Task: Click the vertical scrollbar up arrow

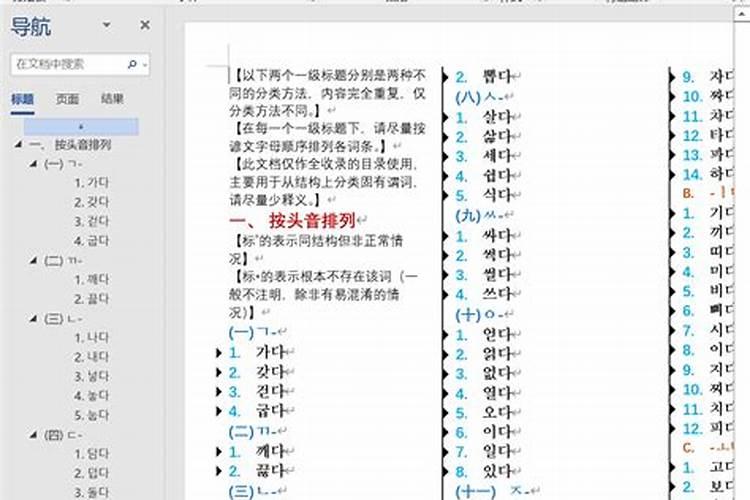Action: (741, 13)
